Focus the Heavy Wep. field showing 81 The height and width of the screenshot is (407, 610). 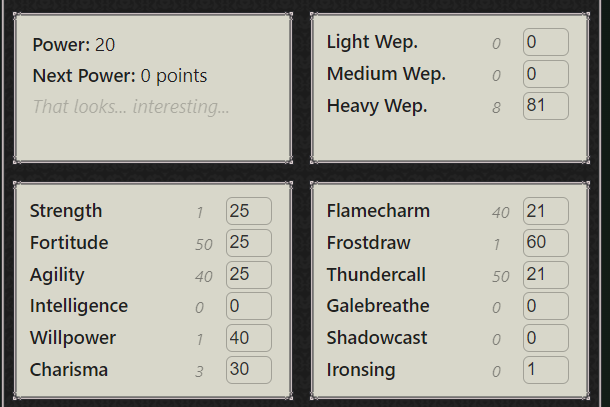click(545, 106)
